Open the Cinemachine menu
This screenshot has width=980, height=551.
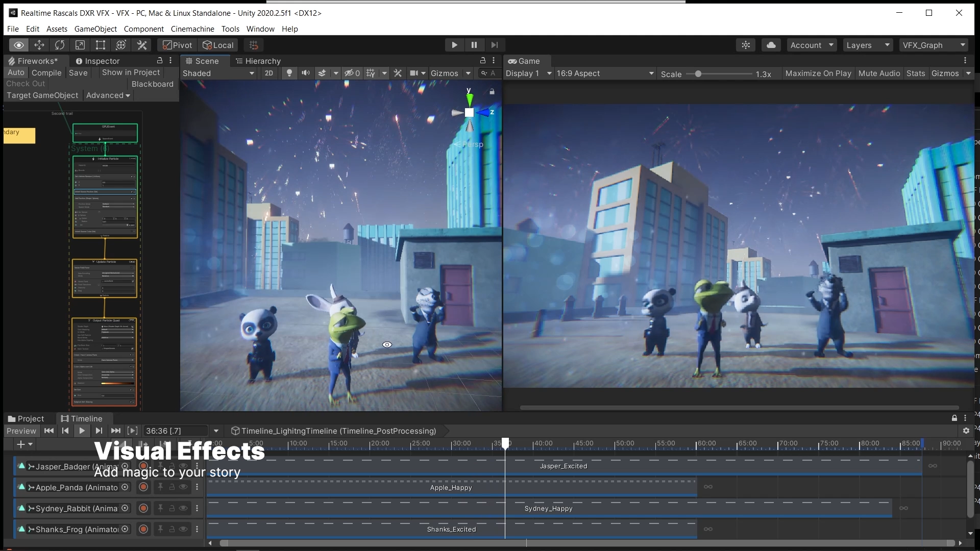192,29
